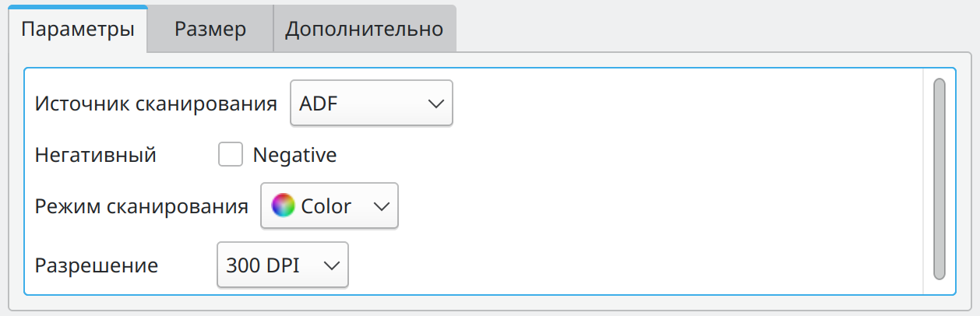Click the 300 DPI value text
The height and width of the screenshot is (316, 980).
point(264,265)
